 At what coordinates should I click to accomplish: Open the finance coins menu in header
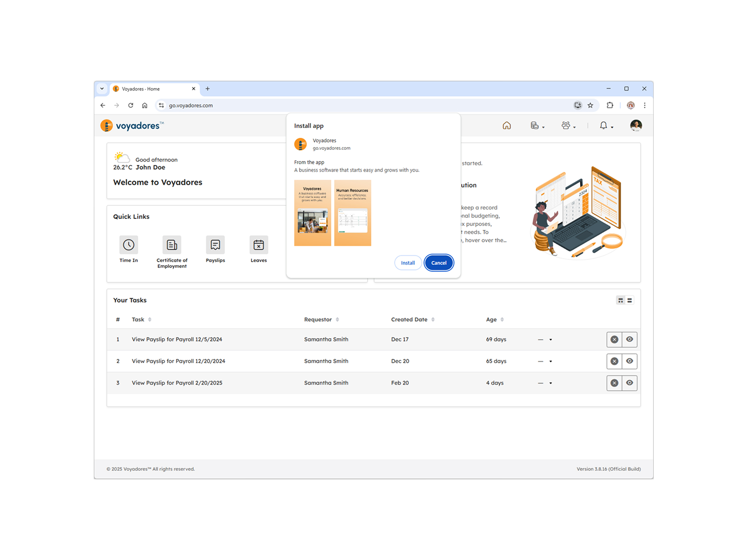pyautogui.click(x=537, y=126)
